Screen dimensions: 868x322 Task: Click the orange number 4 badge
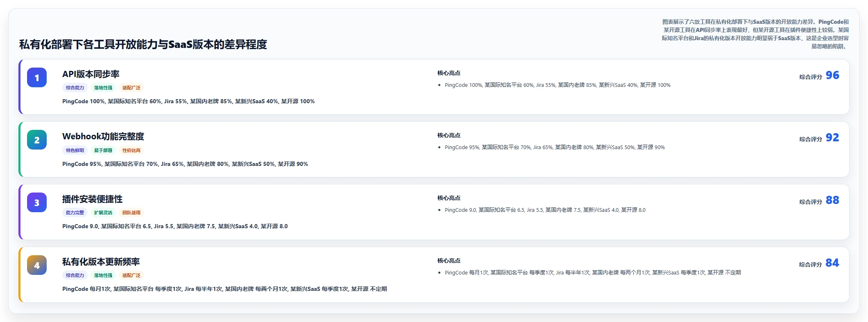(37, 265)
